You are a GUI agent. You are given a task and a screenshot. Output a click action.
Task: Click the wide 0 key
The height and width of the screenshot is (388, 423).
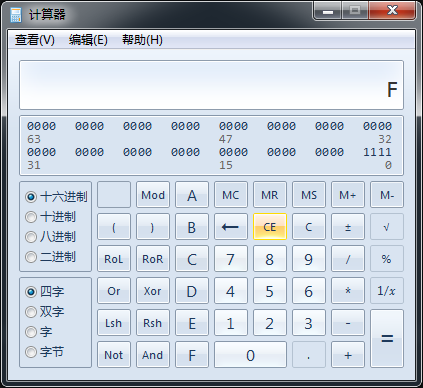coord(250,355)
